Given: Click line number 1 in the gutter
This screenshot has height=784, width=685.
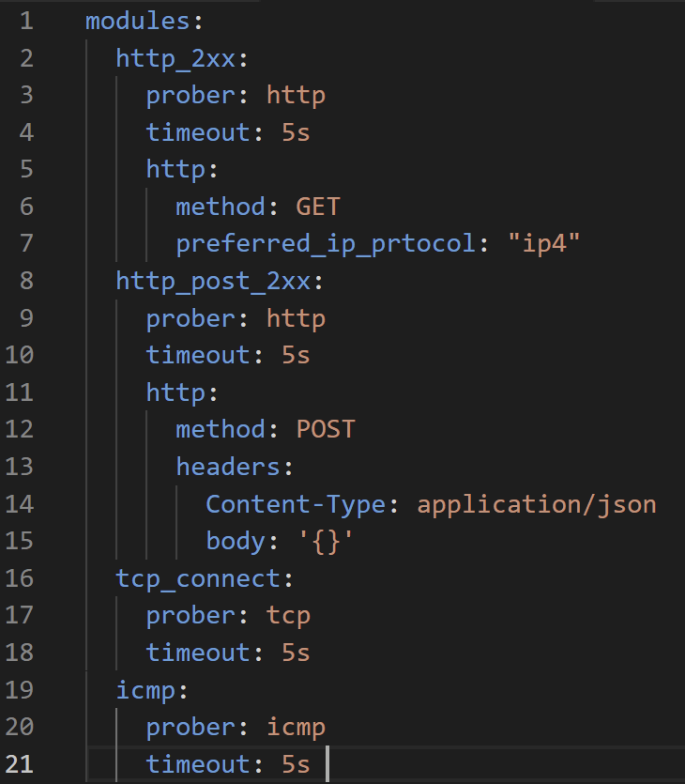Looking at the screenshot, I should coord(26,21).
